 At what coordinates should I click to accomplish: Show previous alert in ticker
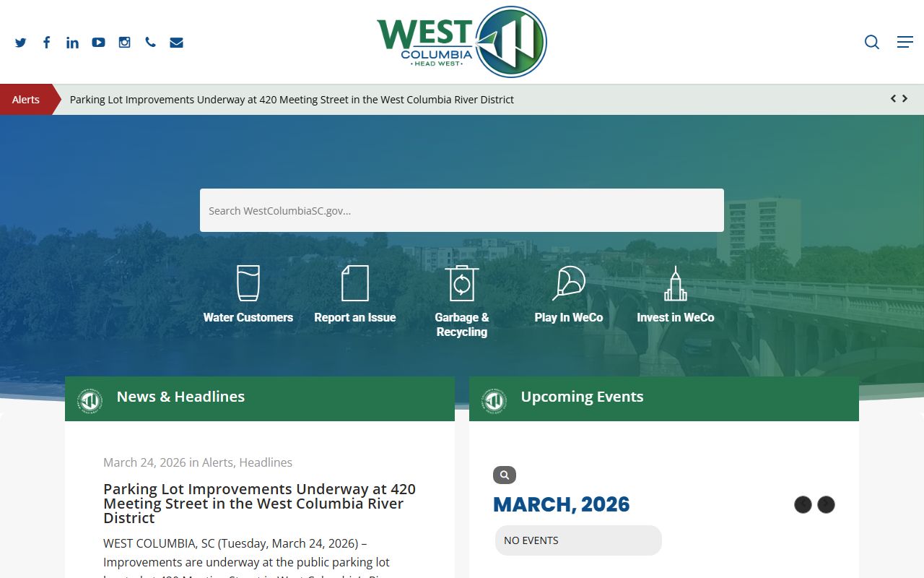[x=893, y=99]
